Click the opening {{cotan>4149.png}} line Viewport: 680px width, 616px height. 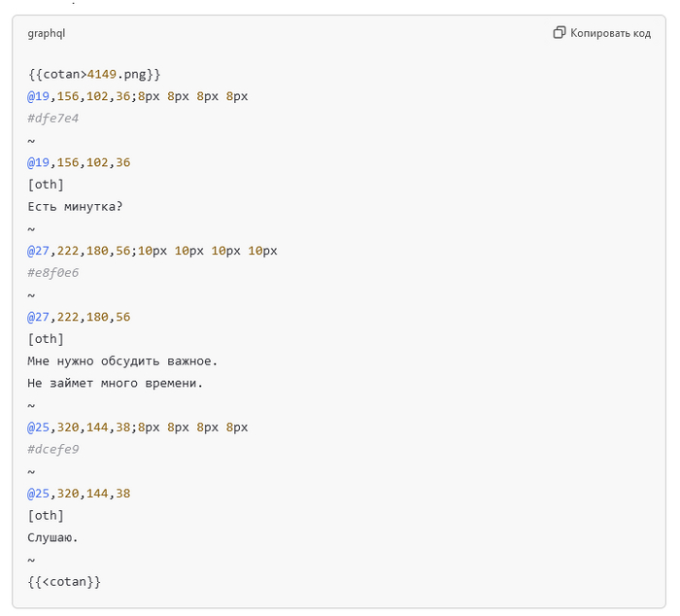pos(93,74)
